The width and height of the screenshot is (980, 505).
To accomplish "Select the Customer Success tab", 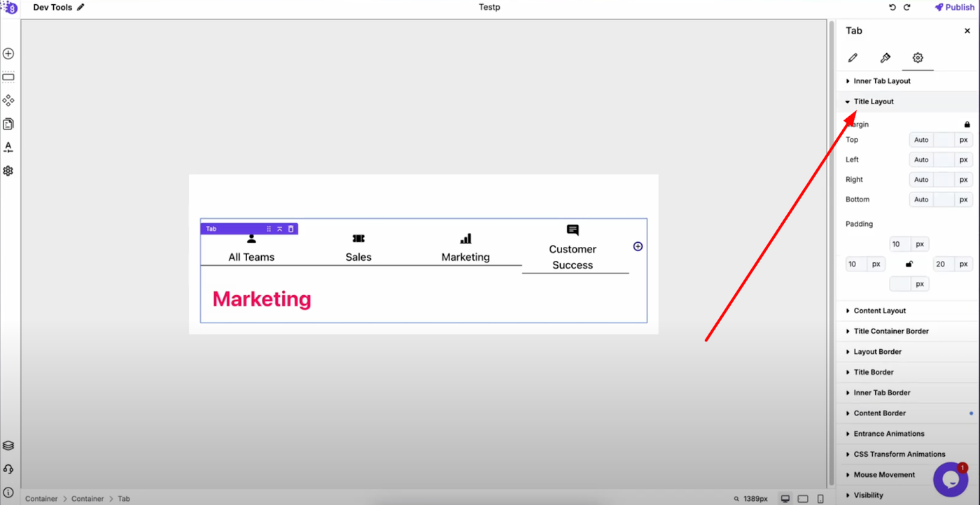I will pos(573,248).
